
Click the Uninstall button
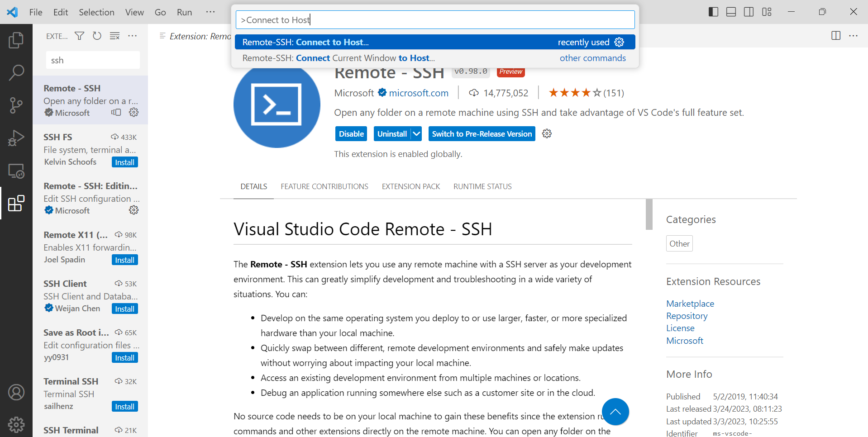392,134
